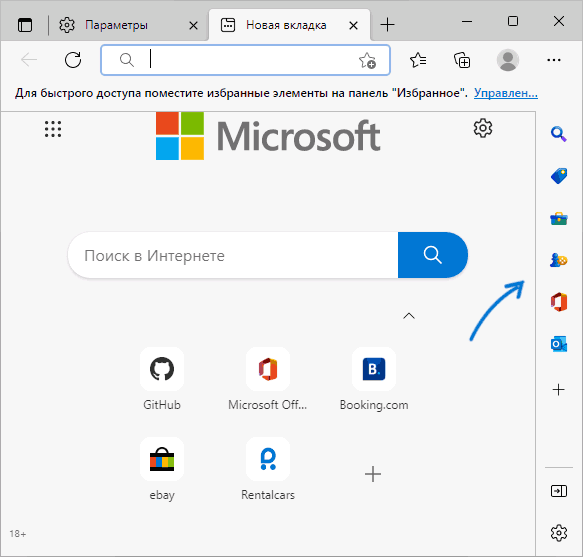
Task: Open the Collections panel
Action: (462, 60)
